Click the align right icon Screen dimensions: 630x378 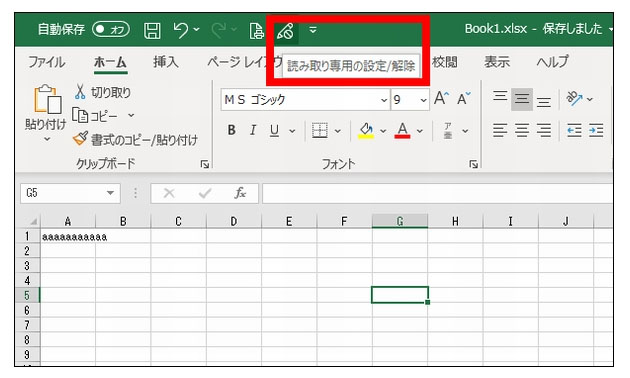[544, 131]
